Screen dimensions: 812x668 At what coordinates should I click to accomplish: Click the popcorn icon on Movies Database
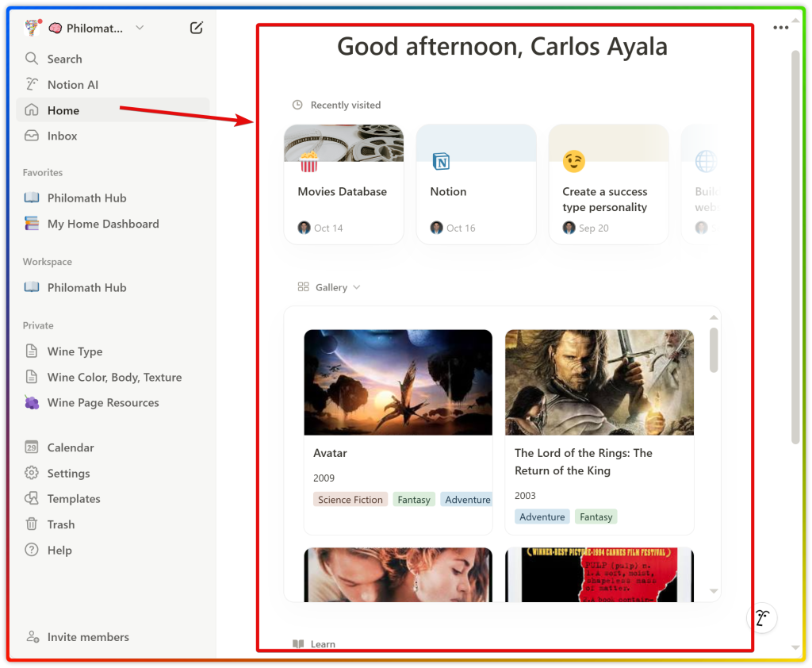pyautogui.click(x=308, y=161)
